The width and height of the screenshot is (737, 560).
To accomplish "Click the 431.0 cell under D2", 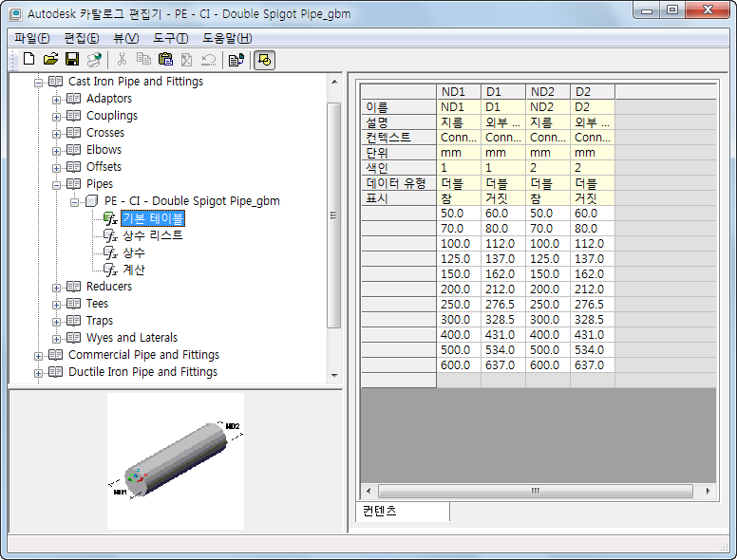I will (593, 335).
